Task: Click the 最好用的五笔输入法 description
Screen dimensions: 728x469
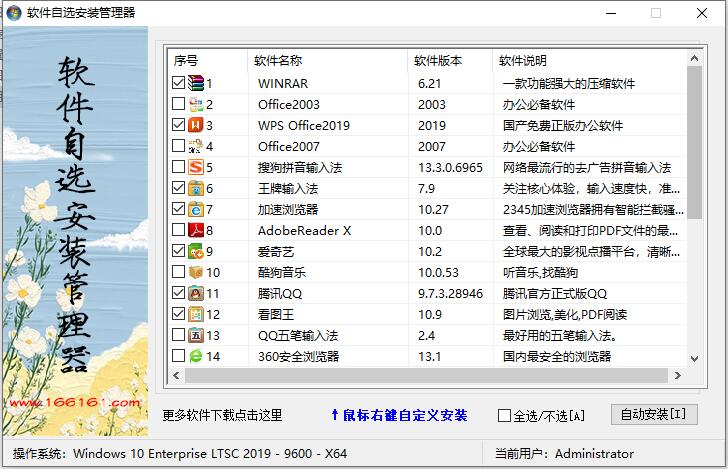Action: (x=559, y=336)
